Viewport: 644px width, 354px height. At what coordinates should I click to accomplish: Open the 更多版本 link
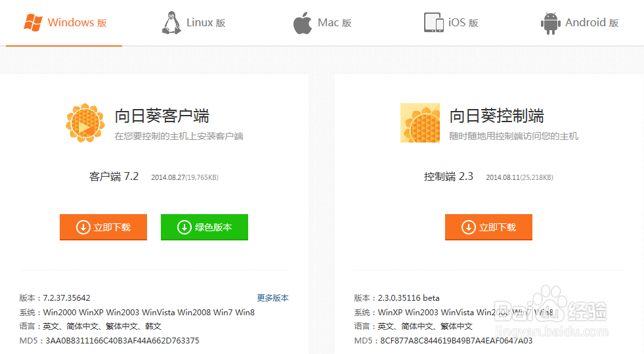pyautogui.click(x=272, y=298)
